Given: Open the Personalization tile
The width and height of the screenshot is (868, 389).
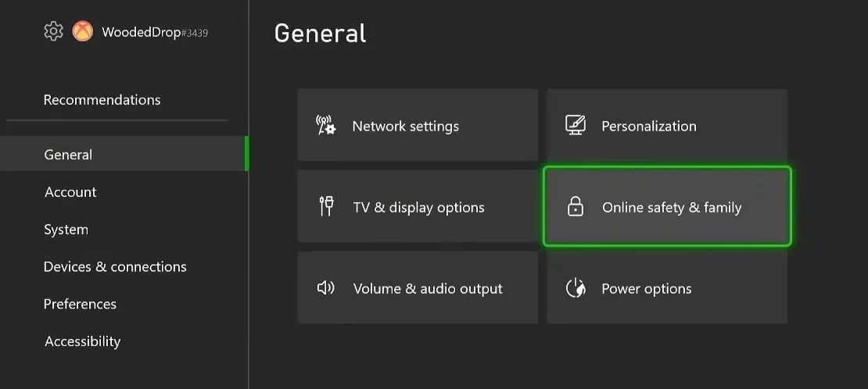Looking at the screenshot, I should (x=667, y=125).
